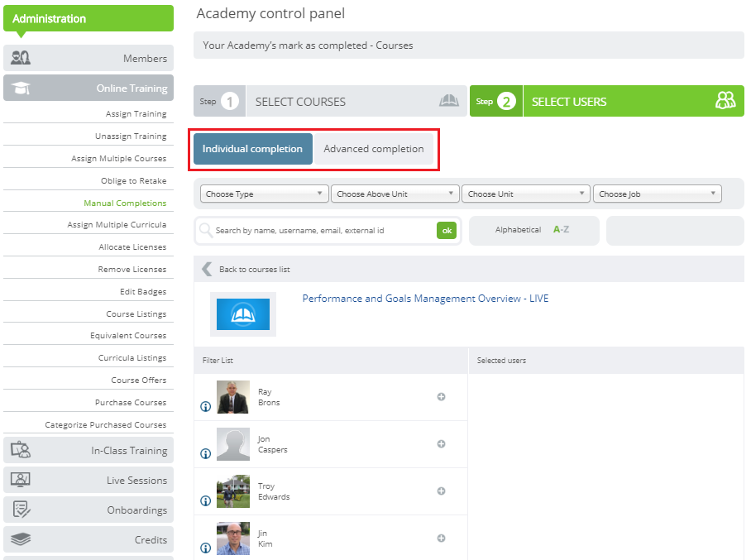Expand the Live Sessions section
The width and height of the screenshot is (751, 560).
pos(88,480)
